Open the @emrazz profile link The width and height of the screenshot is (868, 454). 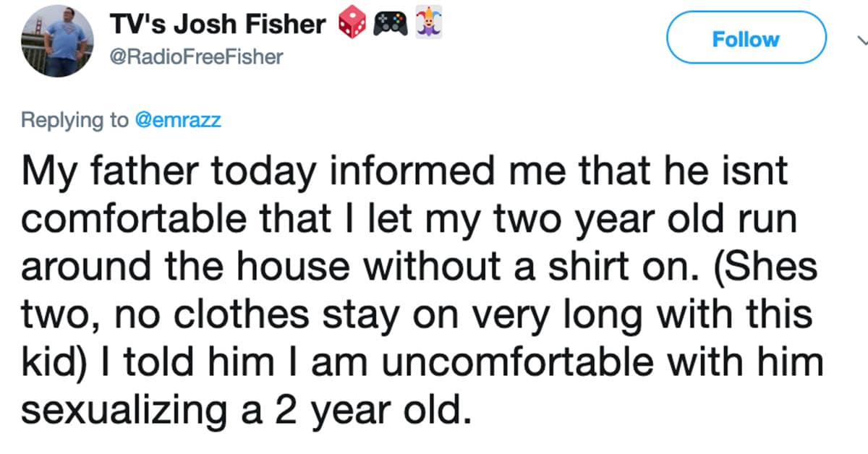tap(178, 120)
